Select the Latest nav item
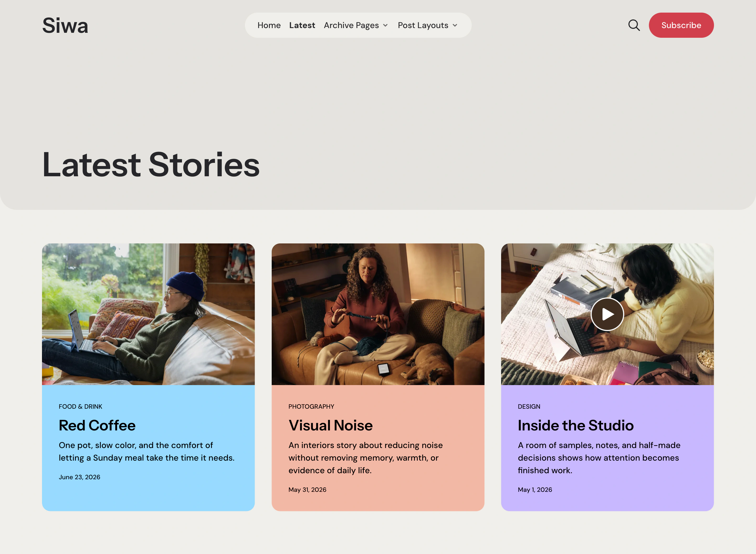 pos(302,25)
